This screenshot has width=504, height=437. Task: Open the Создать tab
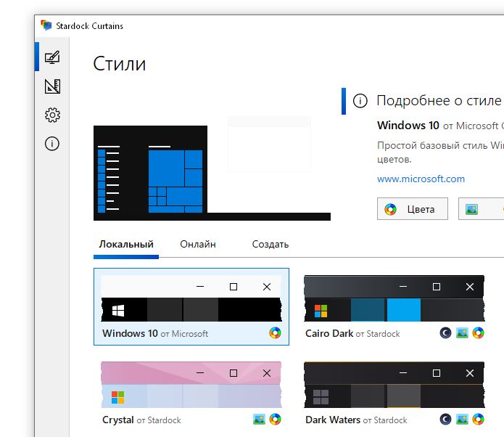[270, 244]
